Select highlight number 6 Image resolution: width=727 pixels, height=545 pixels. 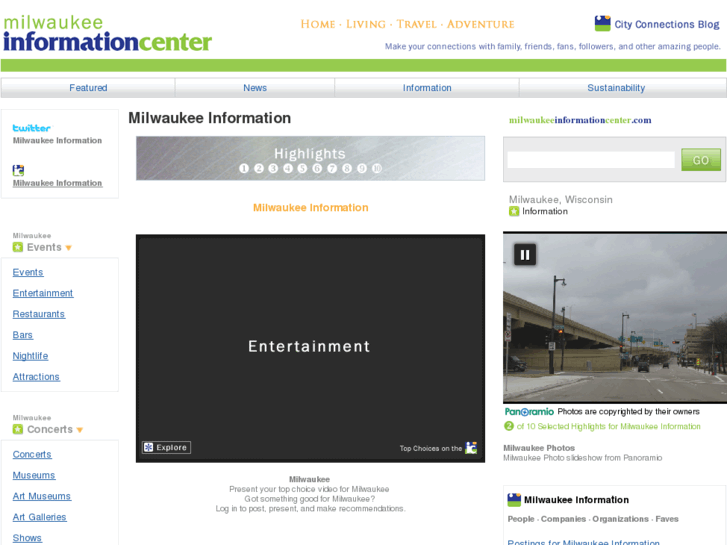coord(317,168)
